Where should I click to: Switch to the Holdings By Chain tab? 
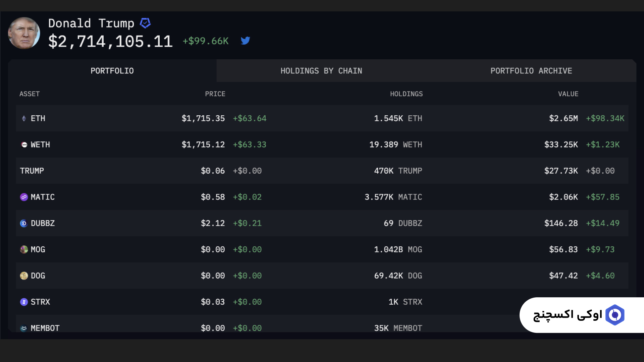pos(321,71)
